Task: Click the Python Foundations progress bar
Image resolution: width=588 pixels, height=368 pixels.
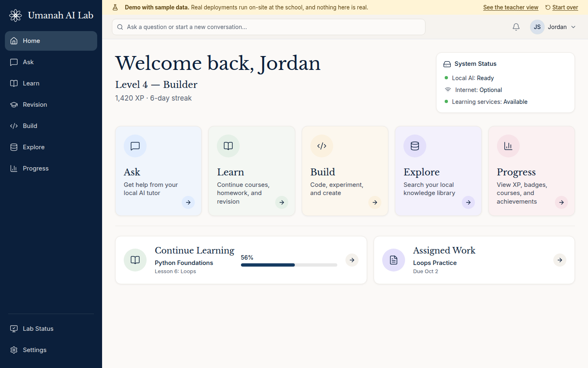Action: 289,265
